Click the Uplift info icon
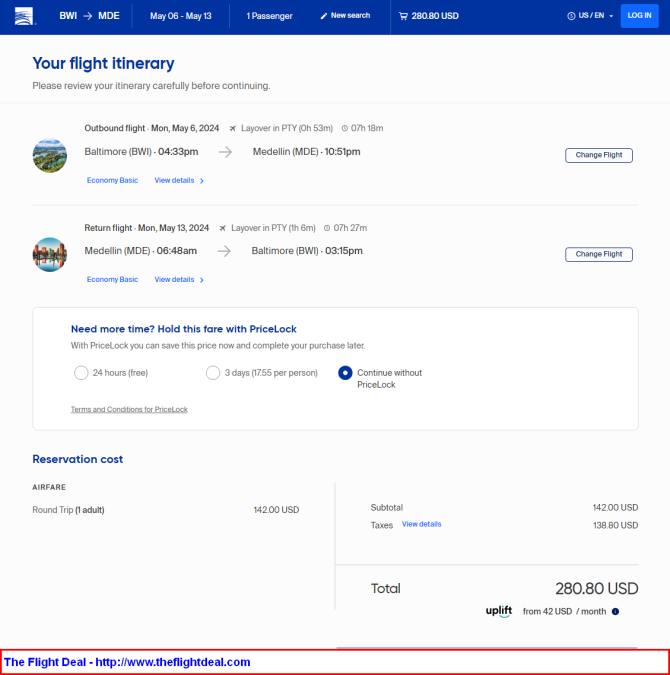This screenshot has height=675, width=670. [615, 612]
